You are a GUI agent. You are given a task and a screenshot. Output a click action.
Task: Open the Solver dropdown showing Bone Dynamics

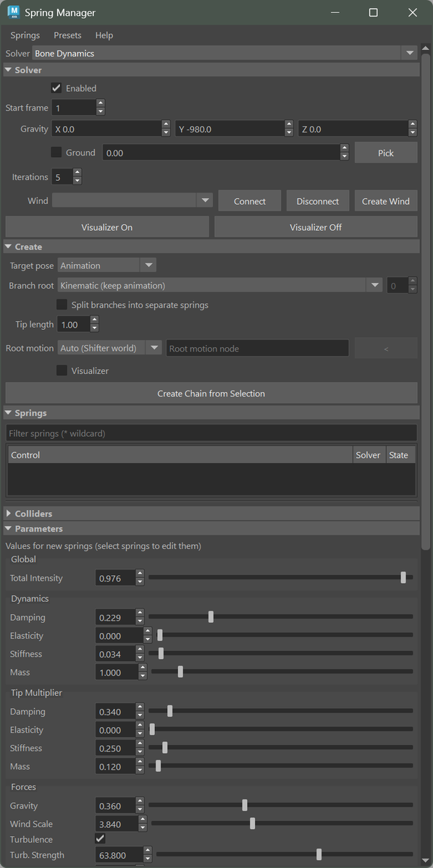click(x=224, y=54)
